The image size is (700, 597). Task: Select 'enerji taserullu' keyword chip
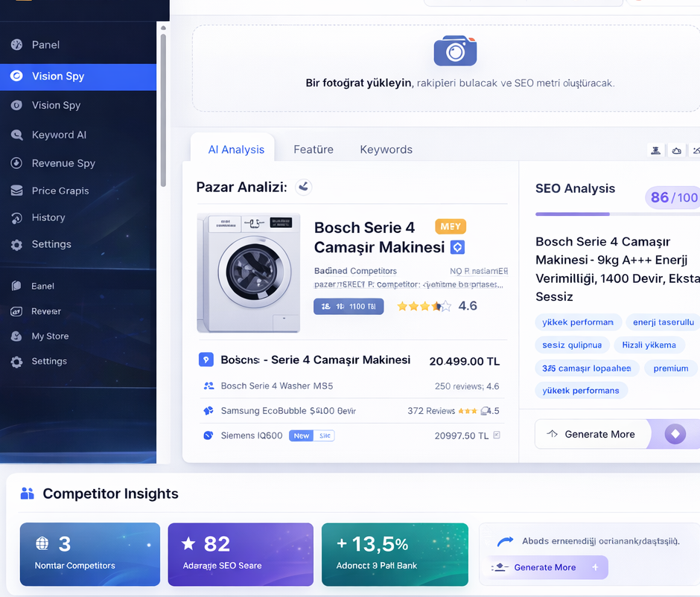coord(663,322)
